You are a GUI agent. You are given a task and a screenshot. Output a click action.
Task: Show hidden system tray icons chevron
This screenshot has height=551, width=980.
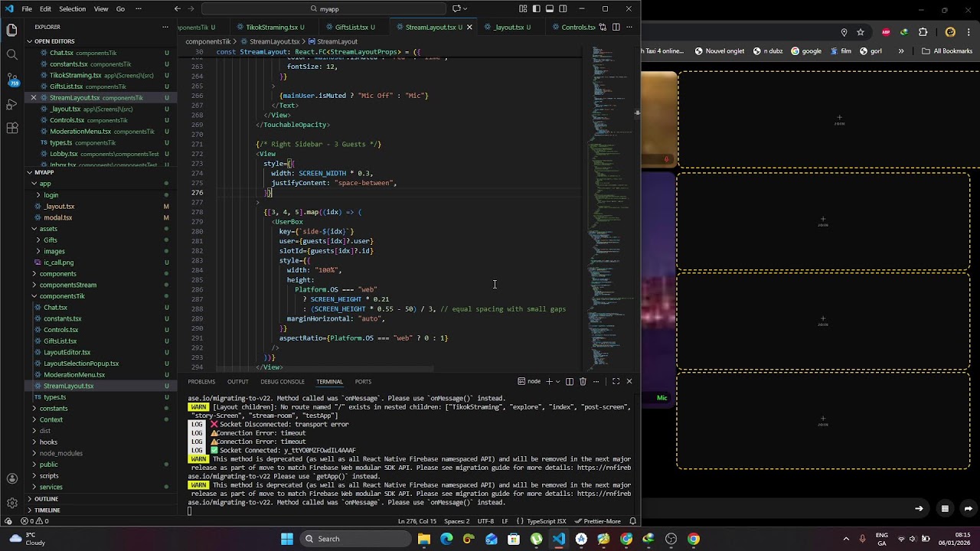(x=846, y=539)
